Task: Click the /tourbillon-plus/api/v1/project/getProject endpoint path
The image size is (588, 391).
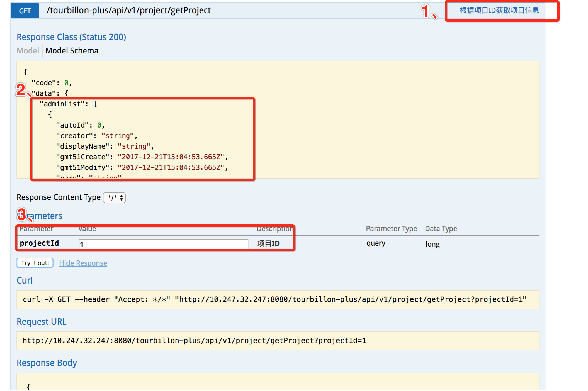Action: (x=129, y=10)
